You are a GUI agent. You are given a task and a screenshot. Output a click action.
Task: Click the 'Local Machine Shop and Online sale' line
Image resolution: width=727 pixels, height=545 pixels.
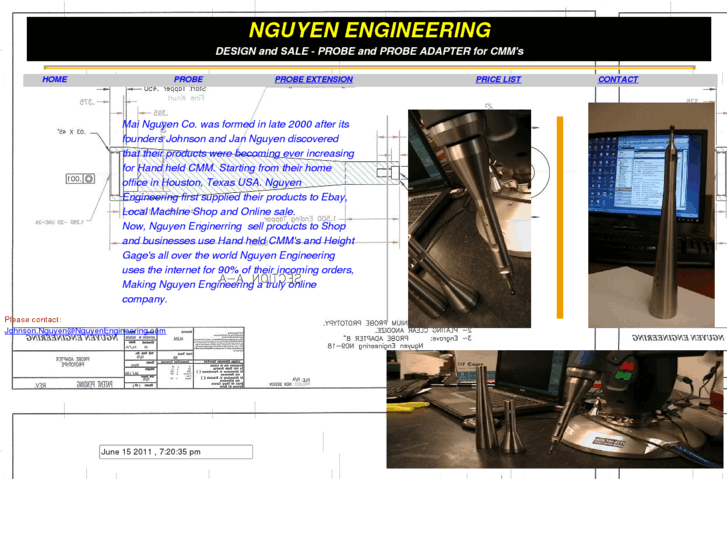point(209,212)
